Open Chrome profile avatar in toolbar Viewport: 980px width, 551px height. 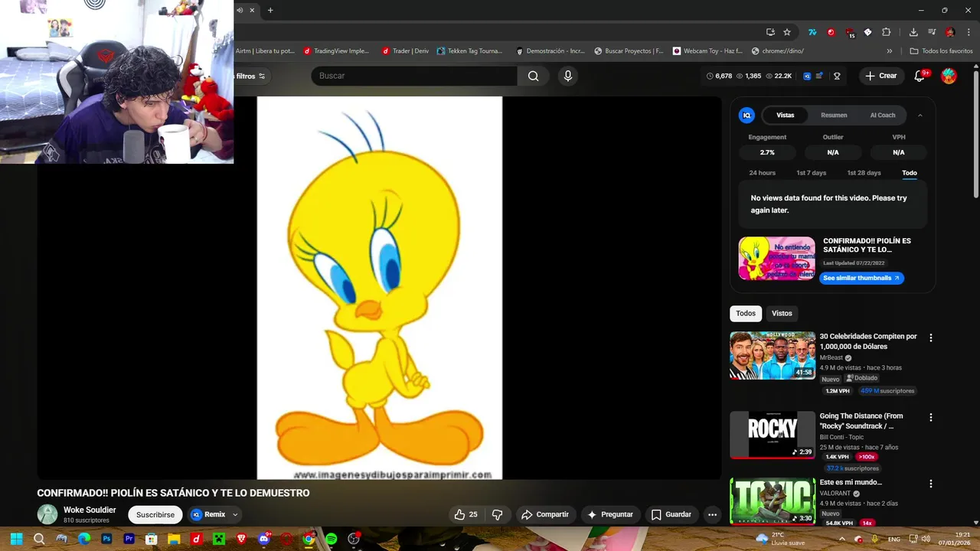950,32
